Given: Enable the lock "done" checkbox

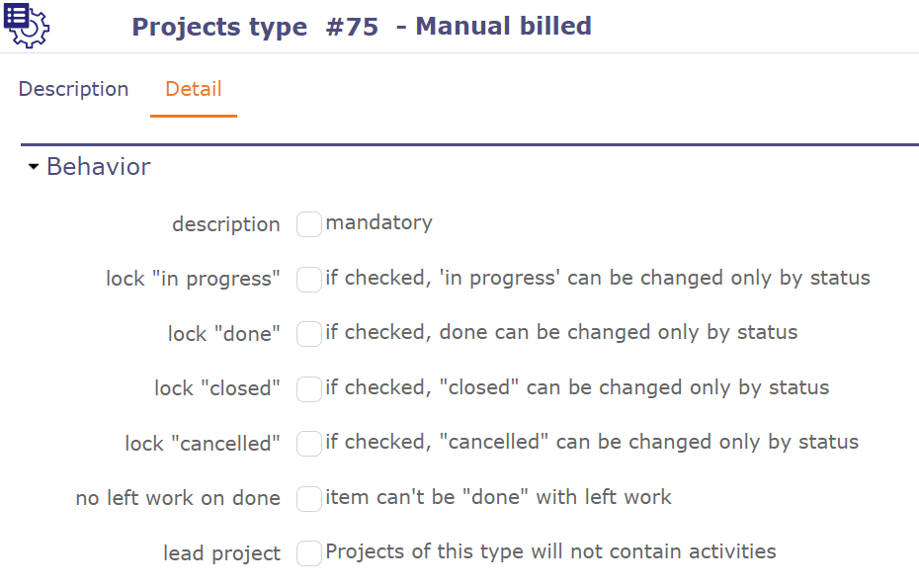Looking at the screenshot, I should click(x=308, y=334).
